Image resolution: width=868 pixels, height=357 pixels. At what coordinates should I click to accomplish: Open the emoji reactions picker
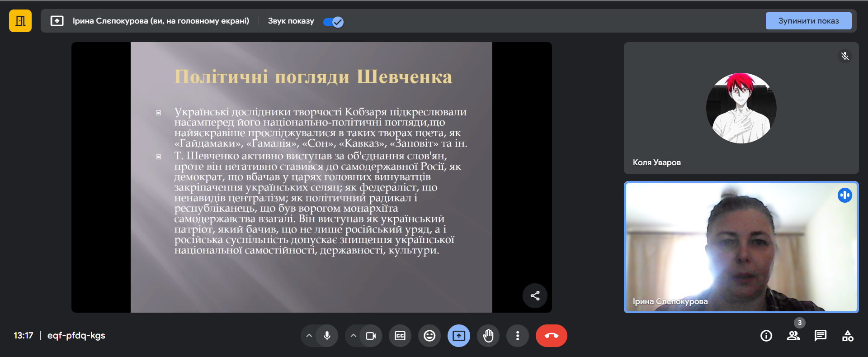(x=429, y=336)
